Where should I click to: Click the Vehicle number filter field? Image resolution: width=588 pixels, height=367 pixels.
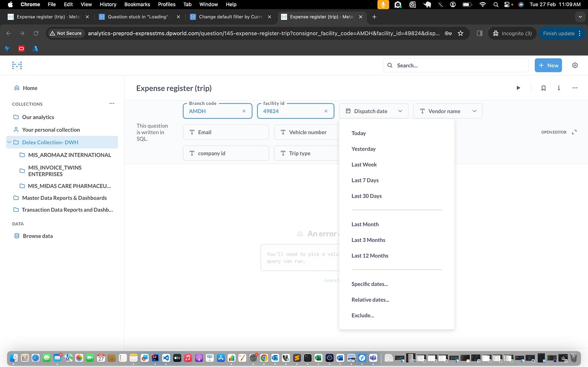(307, 132)
